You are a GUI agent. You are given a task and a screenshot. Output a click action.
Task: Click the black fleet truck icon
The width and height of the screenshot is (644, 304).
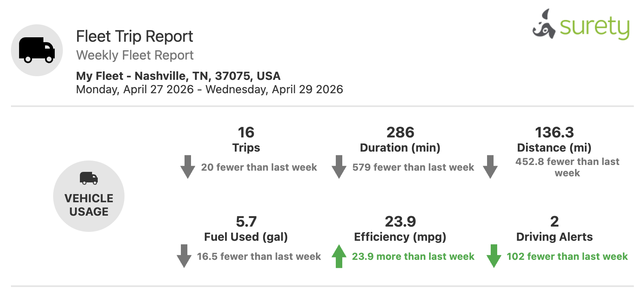tap(37, 50)
